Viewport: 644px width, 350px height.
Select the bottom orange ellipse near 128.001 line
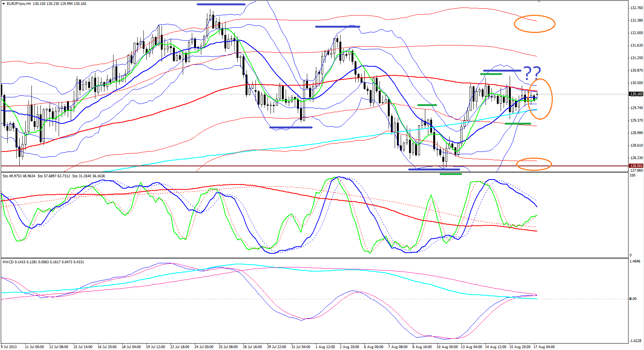[534, 164]
